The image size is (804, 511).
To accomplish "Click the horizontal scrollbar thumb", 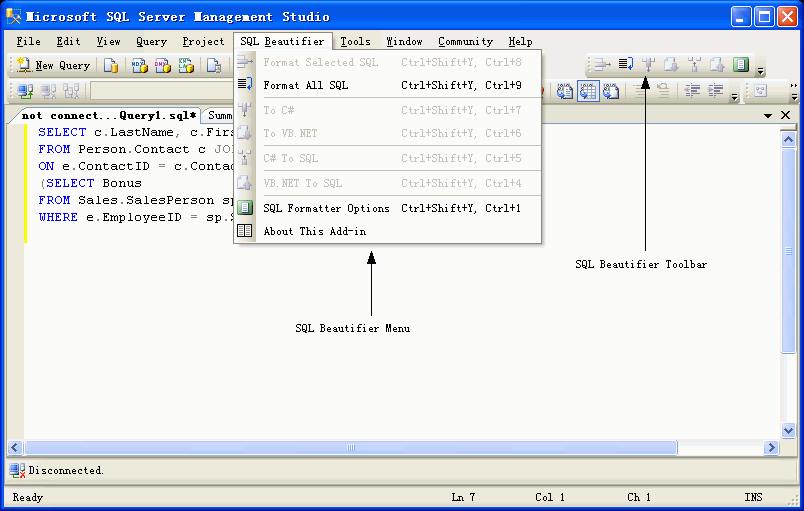I will point(351,448).
